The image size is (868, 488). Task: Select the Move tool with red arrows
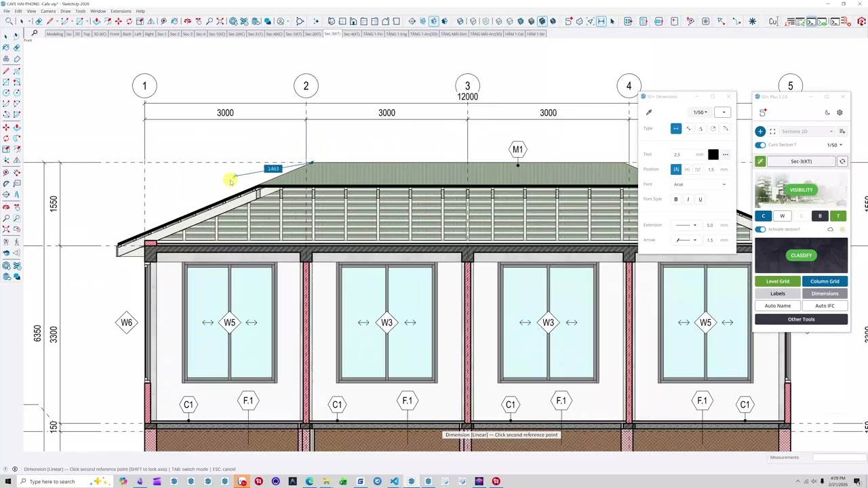click(118, 21)
